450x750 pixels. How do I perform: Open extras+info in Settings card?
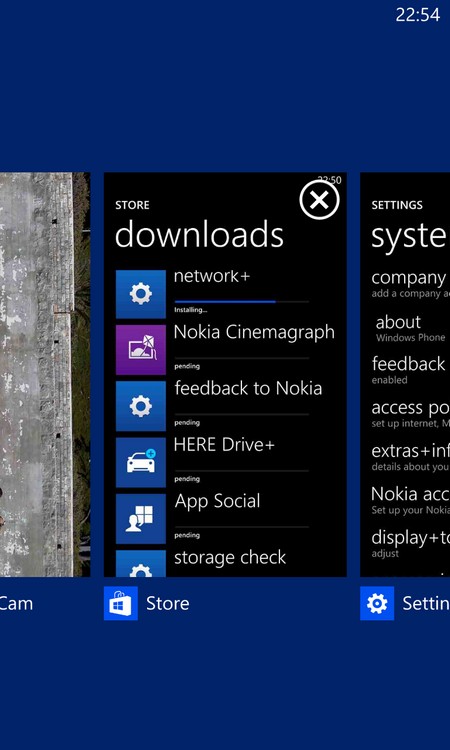410,457
